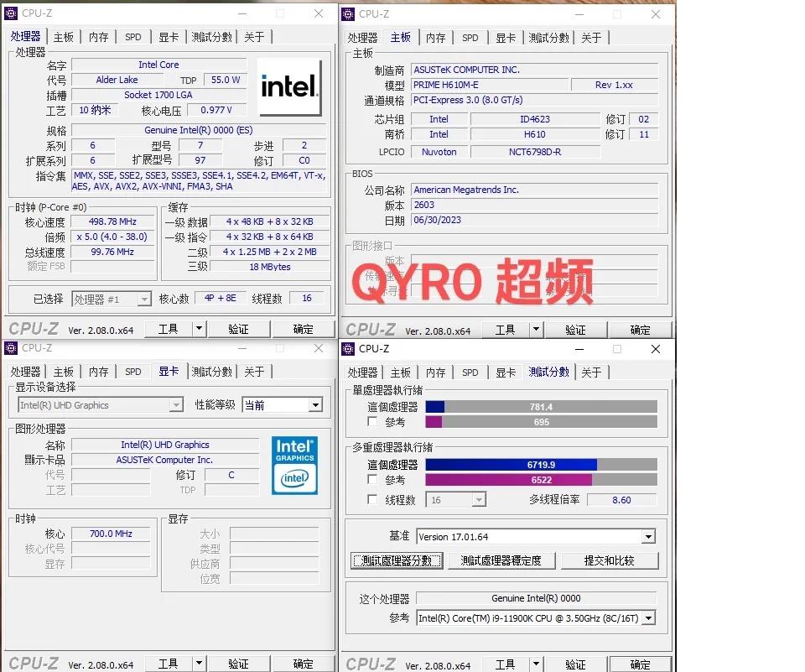Image resolution: width=805 pixels, height=672 pixels.
Task: Click GPU core clock 700.0 MHz
Action: (111, 534)
